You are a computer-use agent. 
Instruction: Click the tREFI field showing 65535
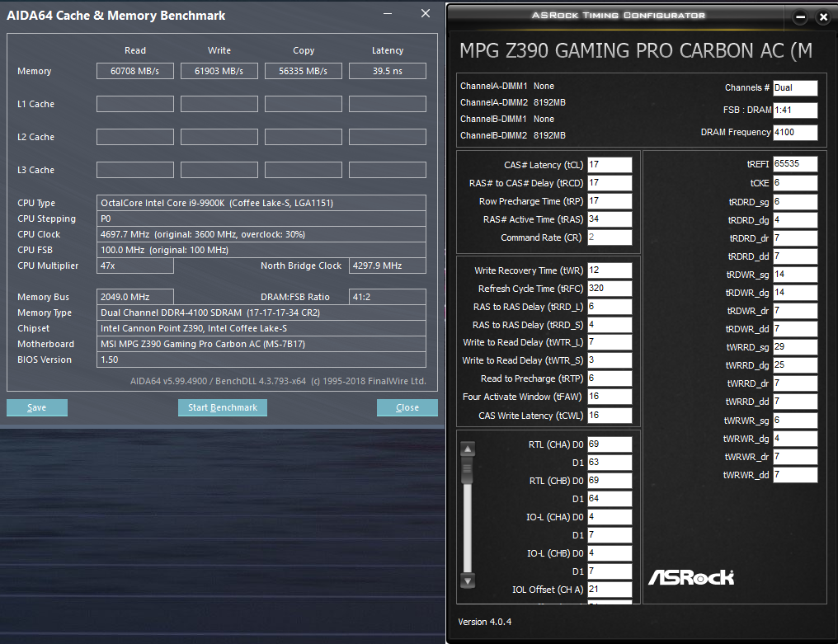(x=795, y=164)
